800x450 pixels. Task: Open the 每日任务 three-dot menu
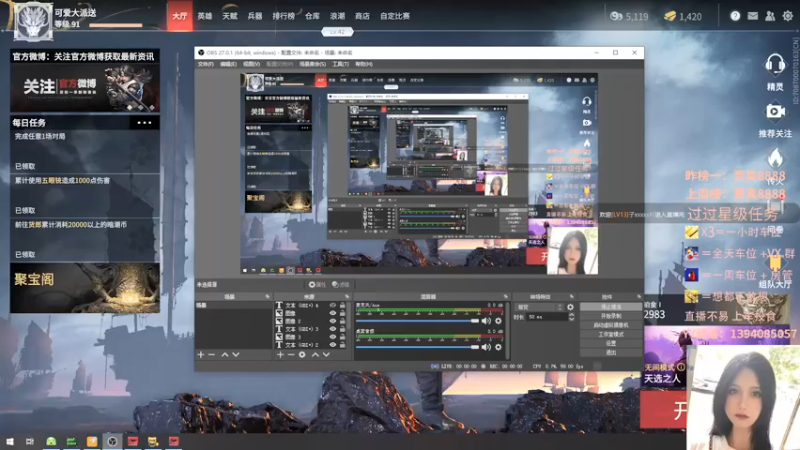tap(144, 123)
